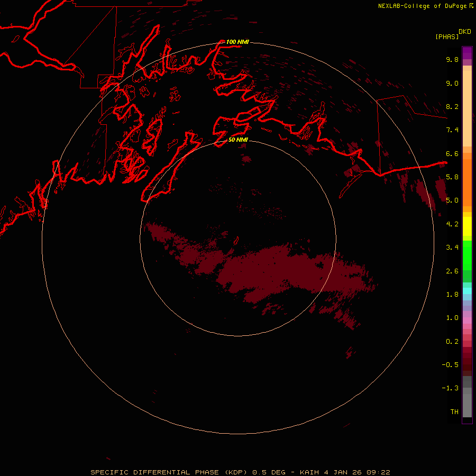Image resolution: width=476 pixels, height=476 pixels.
Task: Click the NEXLAB-College of DuPage credit text
Action: pyautogui.click(x=422, y=6)
